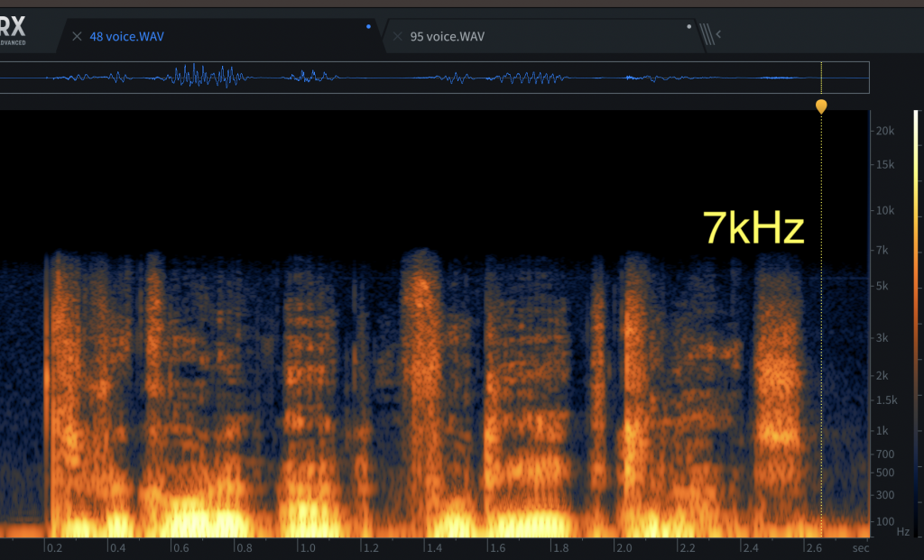This screenshot has width=924, height=560.
Task: Select the 48 voice.WAV tab
Action: pyautogui.click(x=126, y=37)
